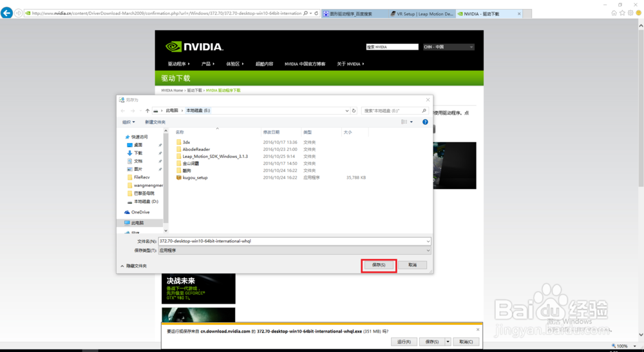Sort by 修改日期 column header
This screenshot has width=644, height=352.
[x=271, y=132]
